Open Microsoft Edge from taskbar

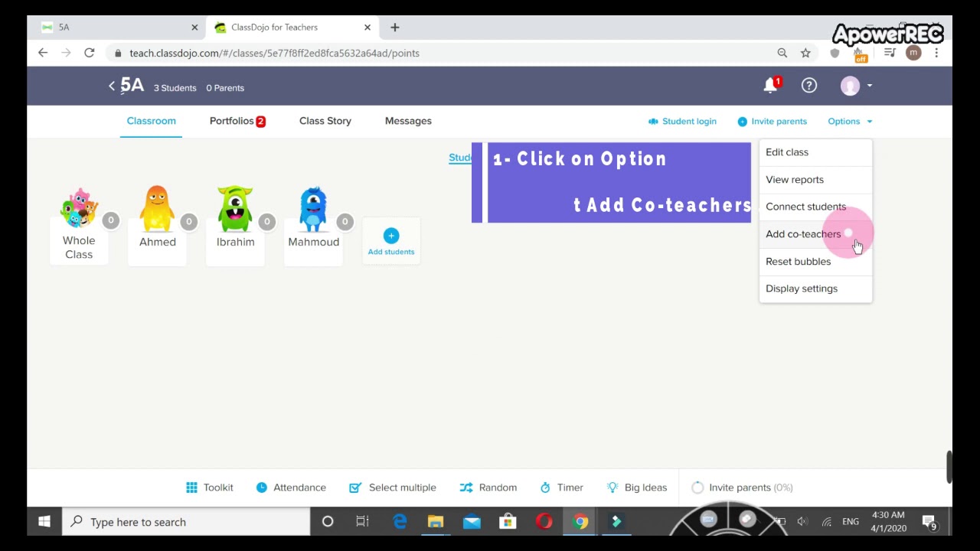400,522
